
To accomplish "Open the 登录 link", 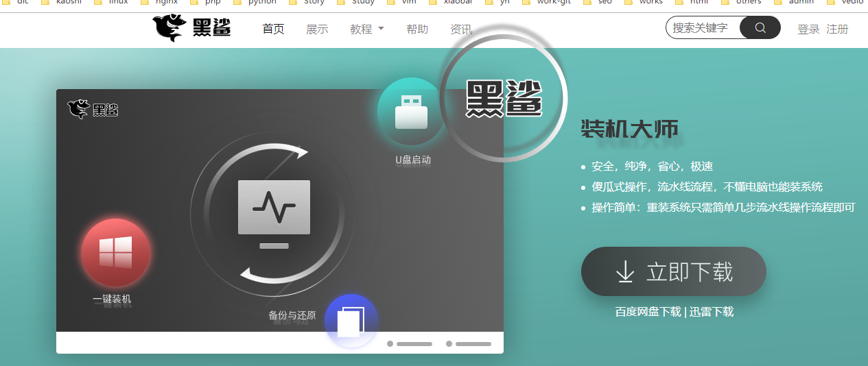I will coord(808,29).
